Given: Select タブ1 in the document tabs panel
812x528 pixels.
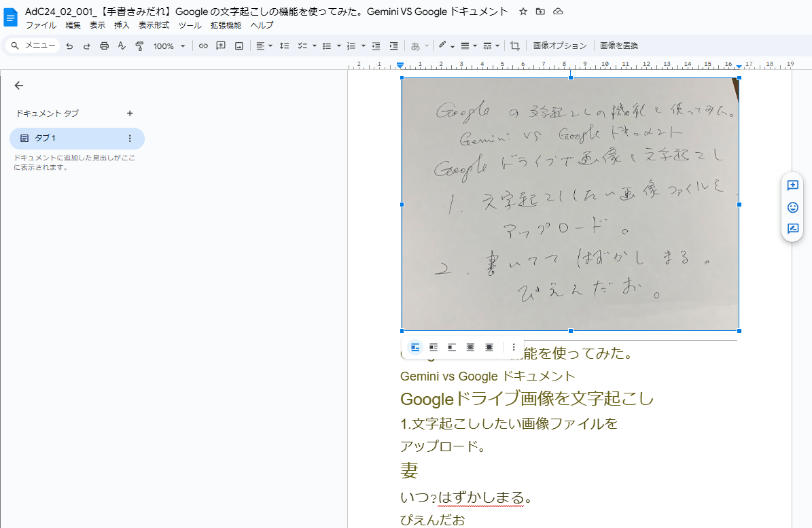Looking at the screenshot, I should 46,138.
